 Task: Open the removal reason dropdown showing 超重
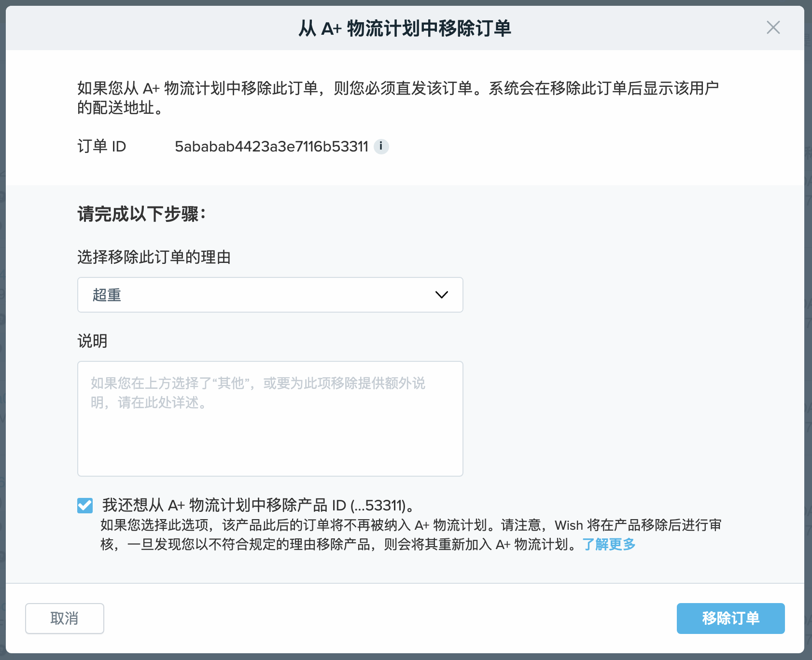coord(270,295)
